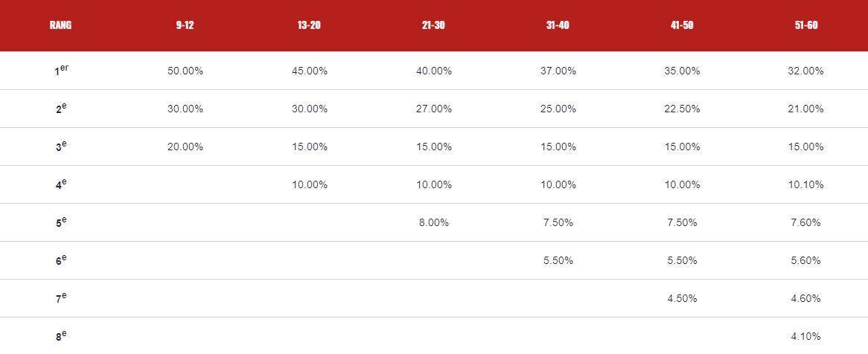Select the 45.00% cell
This screenshot has width=868, height=354.
pos(310,71)
